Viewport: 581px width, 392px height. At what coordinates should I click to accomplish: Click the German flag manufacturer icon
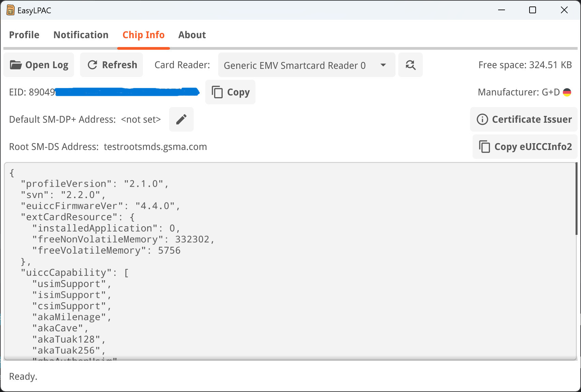(567, 92)
